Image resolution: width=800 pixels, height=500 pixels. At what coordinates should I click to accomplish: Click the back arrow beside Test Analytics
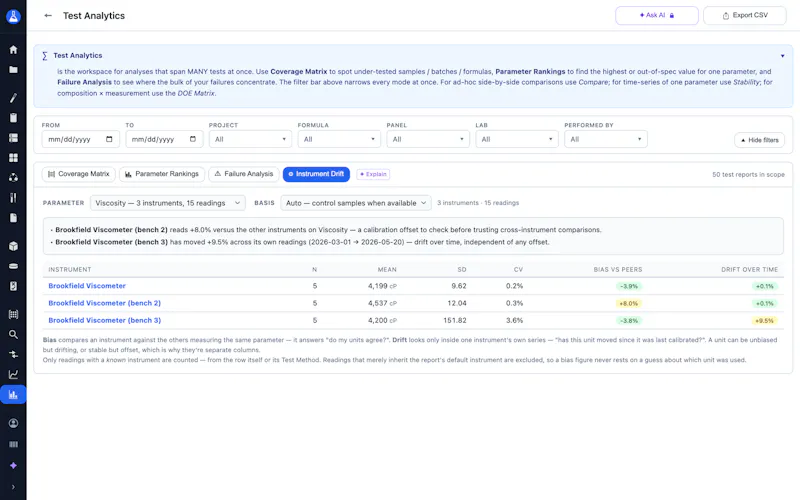pos(48,16)
